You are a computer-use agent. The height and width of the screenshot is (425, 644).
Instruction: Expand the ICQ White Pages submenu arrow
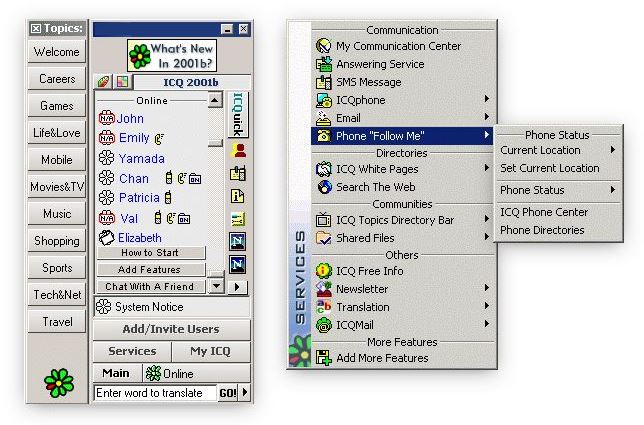tap(487, 168)
